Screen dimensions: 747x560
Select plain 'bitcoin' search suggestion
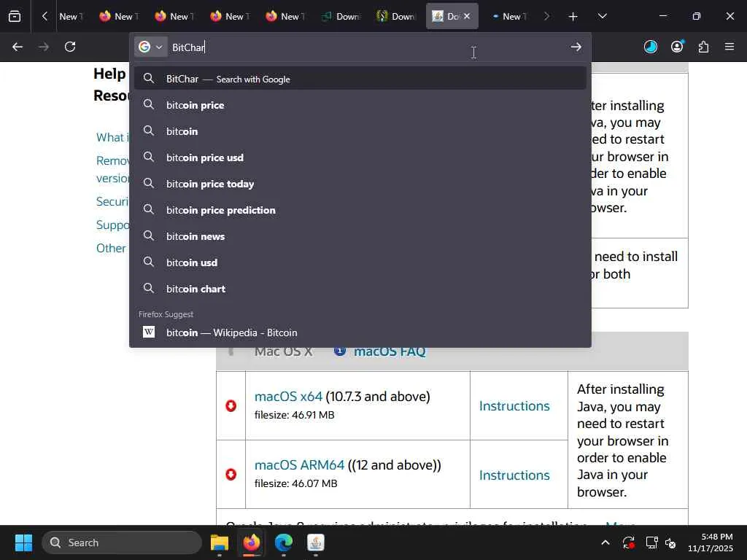point(360,131)
